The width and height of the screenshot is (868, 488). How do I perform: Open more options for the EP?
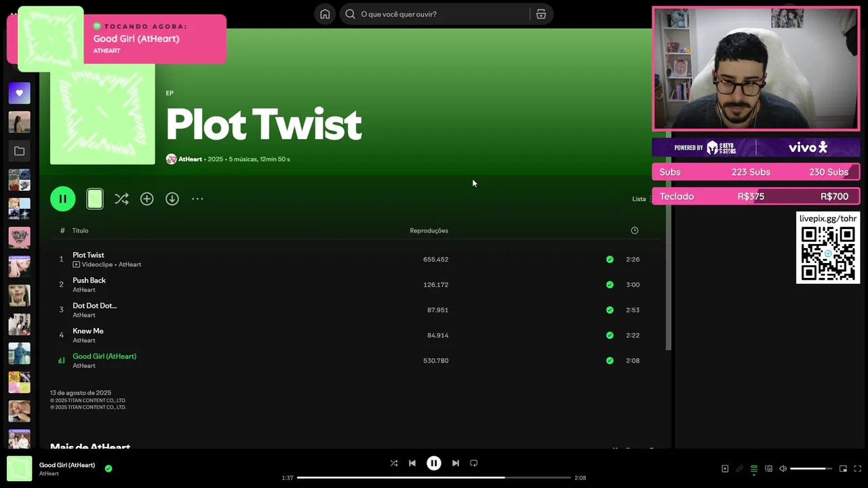point(197,199)
